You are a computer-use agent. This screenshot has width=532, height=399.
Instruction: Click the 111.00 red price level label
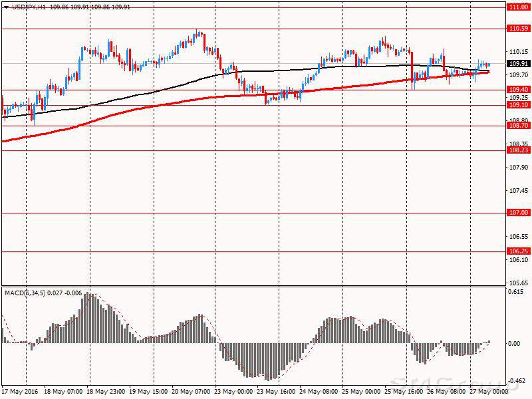click(x=518, y=7)
